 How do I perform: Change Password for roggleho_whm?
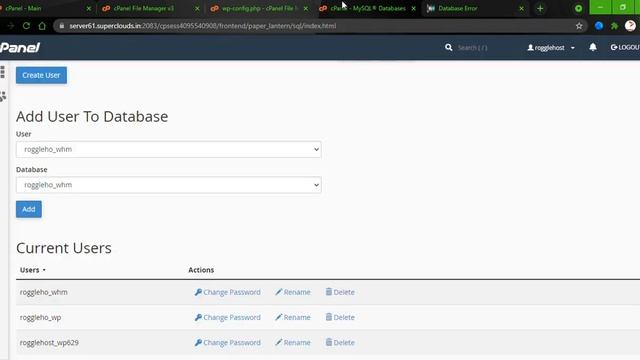[227, 292]
